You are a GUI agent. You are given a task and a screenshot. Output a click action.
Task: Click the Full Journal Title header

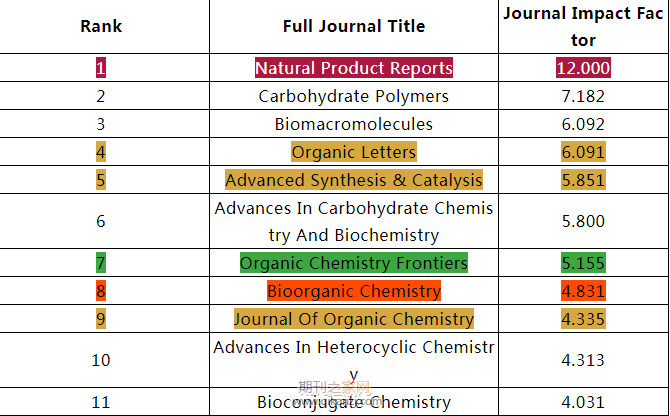point(353,26)
